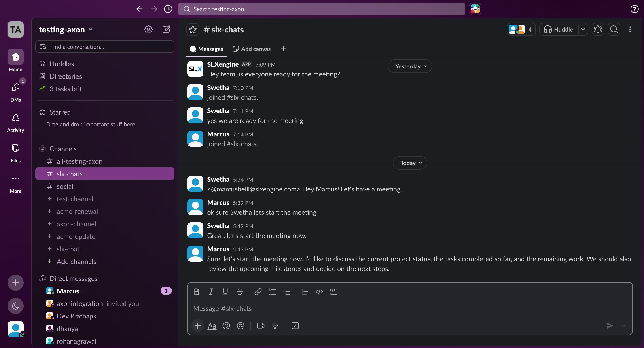Open the social channel
The image size is (644, 348).
105,186
